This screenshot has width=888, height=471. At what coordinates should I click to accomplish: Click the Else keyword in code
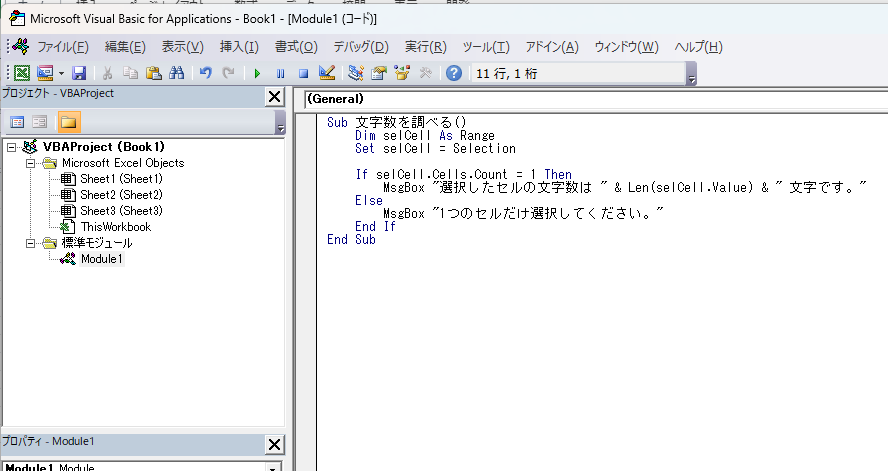coord(369,200)
